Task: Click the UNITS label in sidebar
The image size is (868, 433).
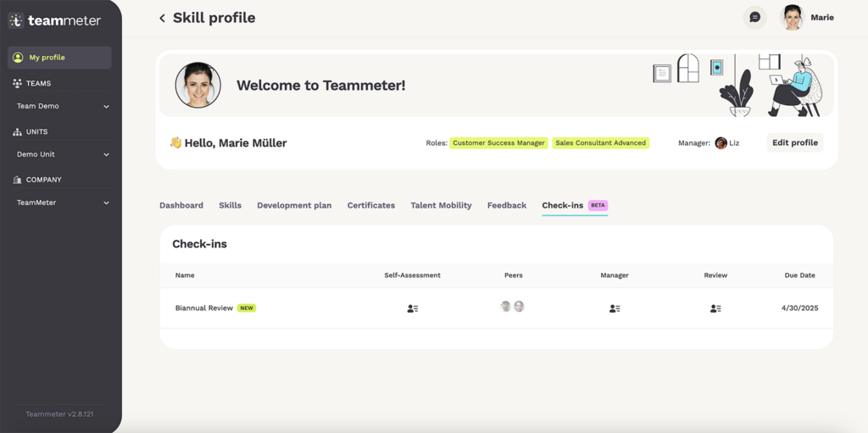Action: click(37, 132)
